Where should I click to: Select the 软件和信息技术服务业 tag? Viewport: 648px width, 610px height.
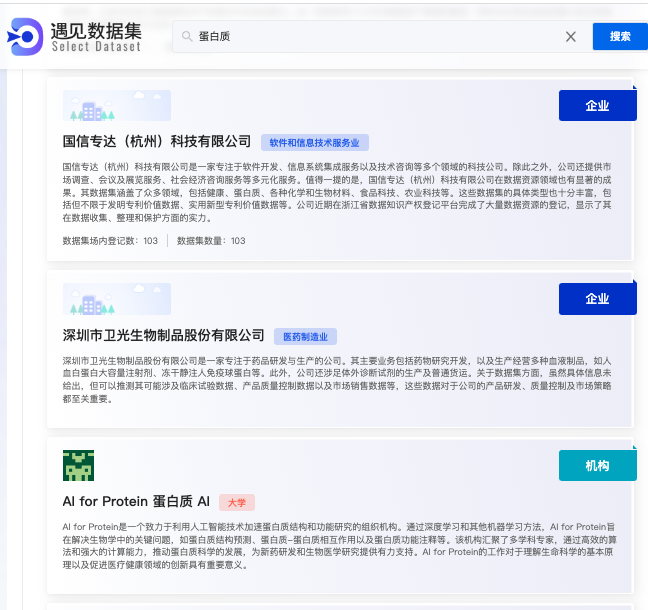(314, 143)
